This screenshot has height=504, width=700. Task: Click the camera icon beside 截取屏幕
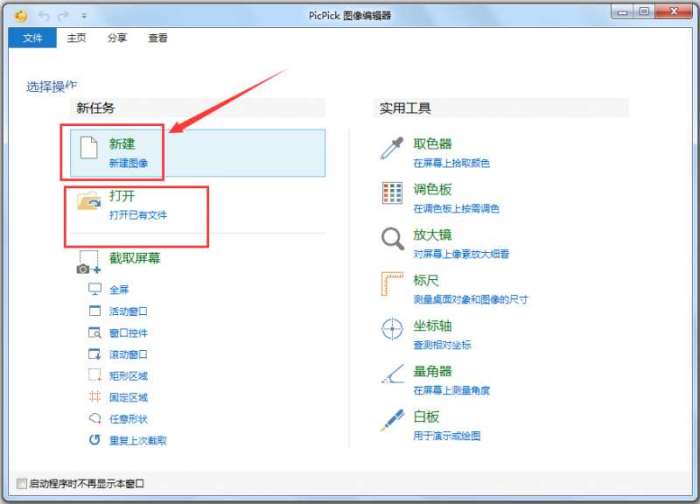[x=88, y=262]
